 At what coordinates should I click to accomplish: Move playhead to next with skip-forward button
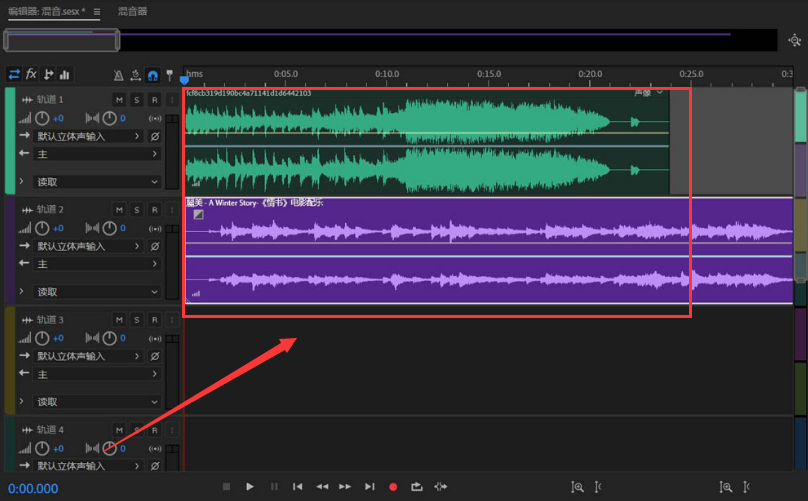click(x=369, y=487)
